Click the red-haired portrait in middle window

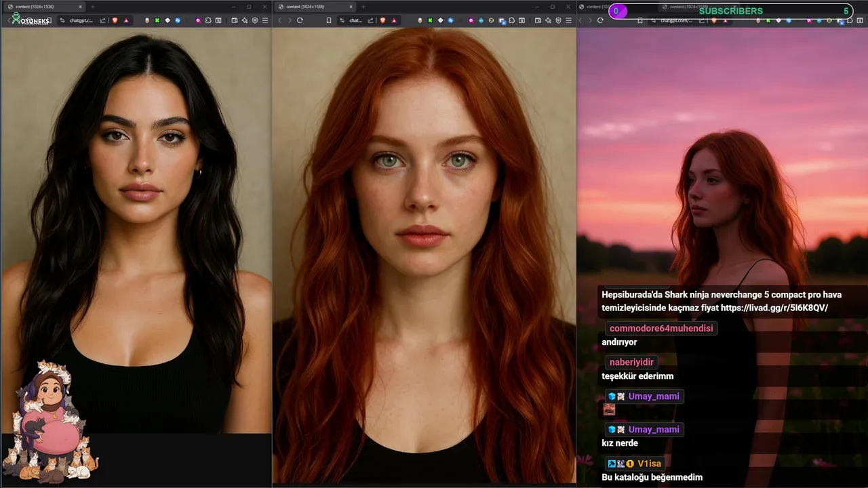[x=424, y=255]
